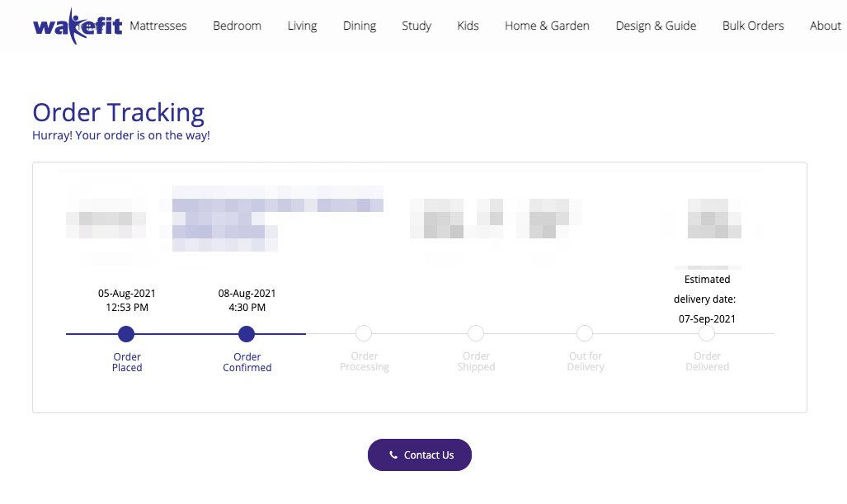Select the Order Placed progress dot

tap(126, 334)
